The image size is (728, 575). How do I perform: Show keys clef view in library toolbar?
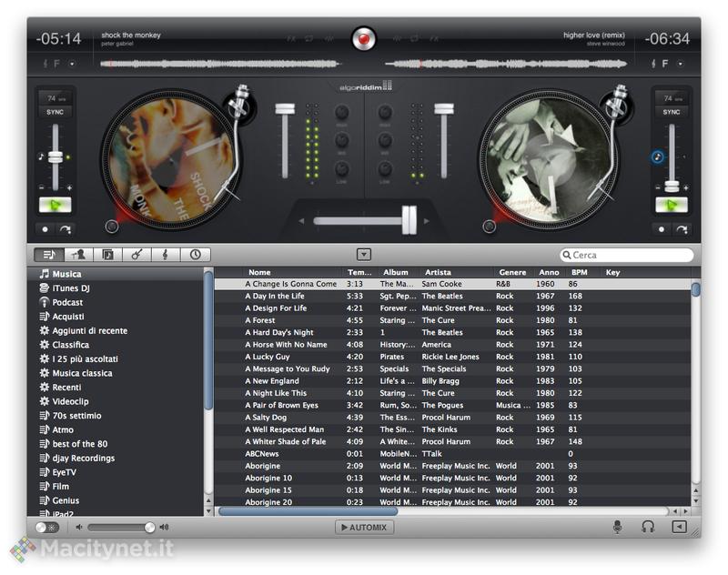[x=166, y=255]
